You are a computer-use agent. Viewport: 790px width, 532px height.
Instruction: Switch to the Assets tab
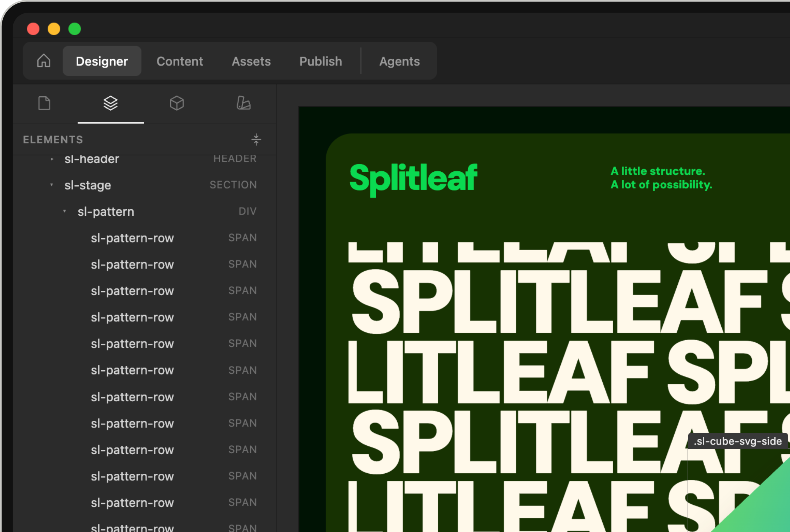pyautogui.click(x=251, y=61)
